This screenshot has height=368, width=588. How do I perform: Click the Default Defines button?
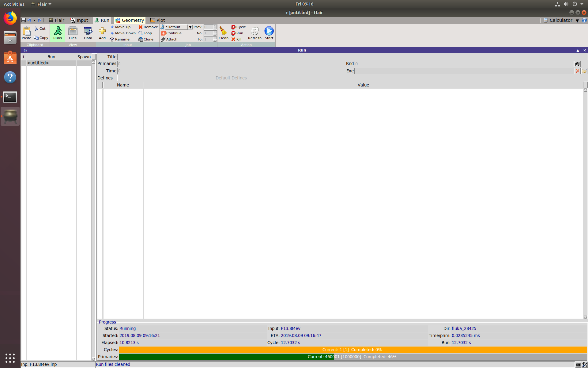231,78
